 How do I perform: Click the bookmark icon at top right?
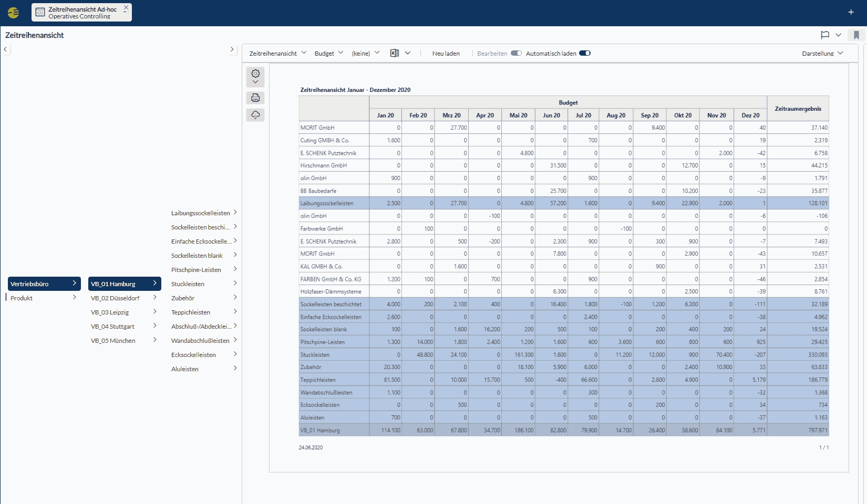click(x=856, y=35)
